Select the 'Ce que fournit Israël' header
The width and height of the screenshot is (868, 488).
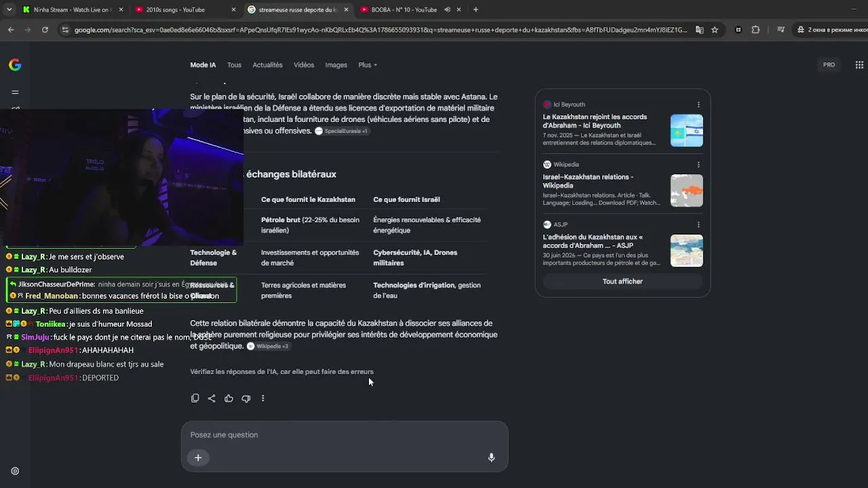click(x=406, y=199)
